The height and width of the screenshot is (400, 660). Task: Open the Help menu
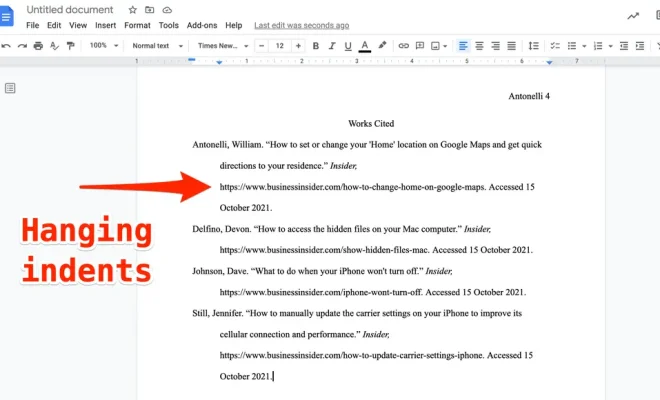pos(234,25)
